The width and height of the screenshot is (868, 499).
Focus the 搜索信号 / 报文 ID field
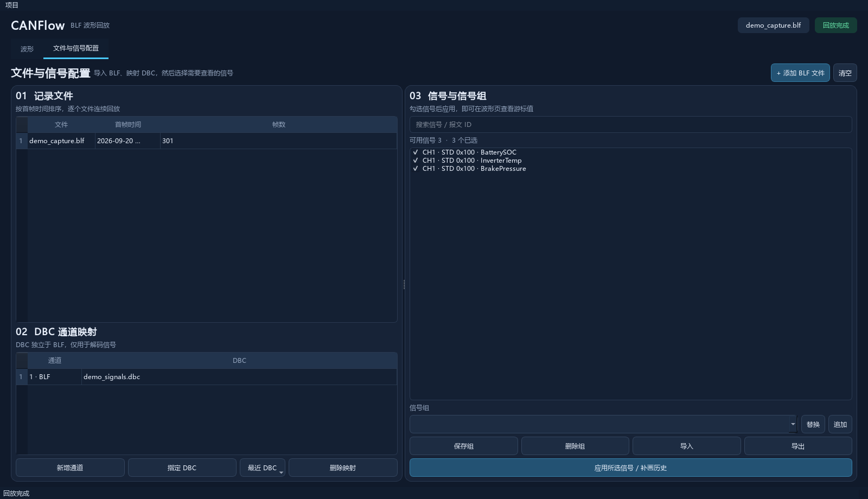click(x=630, y=125)
